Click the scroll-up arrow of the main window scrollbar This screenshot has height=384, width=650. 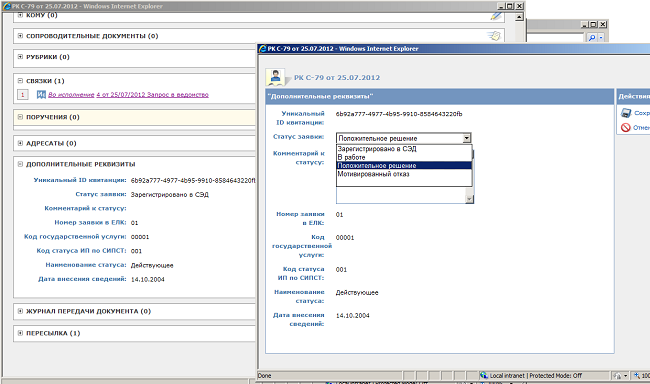[519, 17]
